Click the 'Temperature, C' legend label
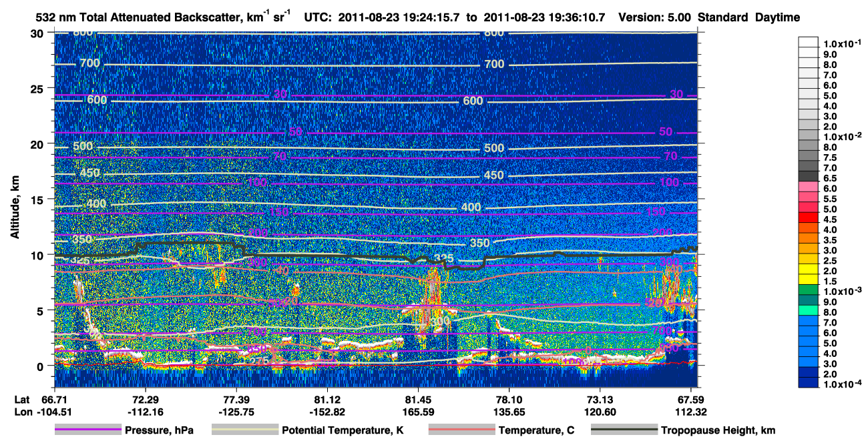The image size is (868, 445). [x=536, y=430]
